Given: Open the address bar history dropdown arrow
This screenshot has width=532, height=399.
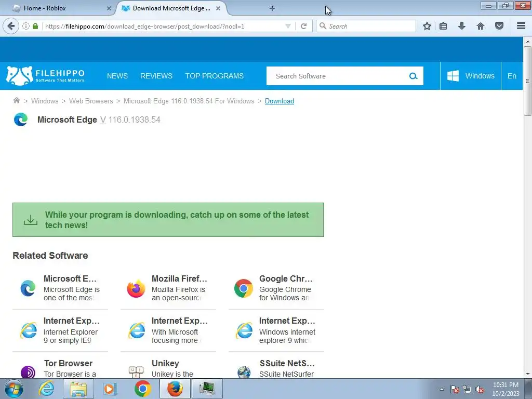Looking at the screenshot, I should tap(288, 26).
